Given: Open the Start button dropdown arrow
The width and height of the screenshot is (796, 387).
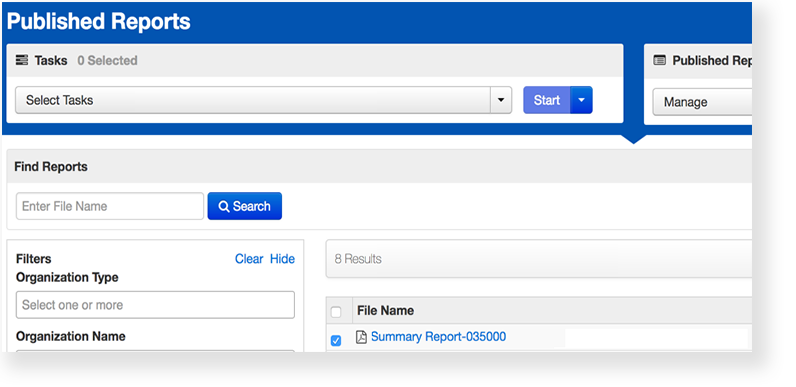Looking at the screenshot, I should 581,100.
